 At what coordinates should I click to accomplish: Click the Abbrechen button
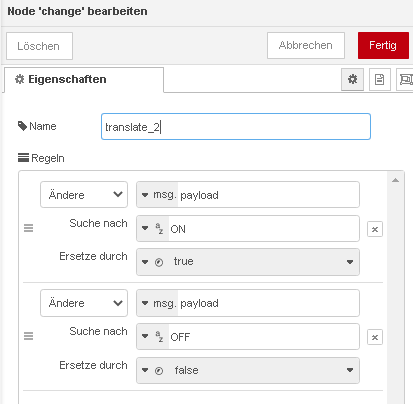306,45
